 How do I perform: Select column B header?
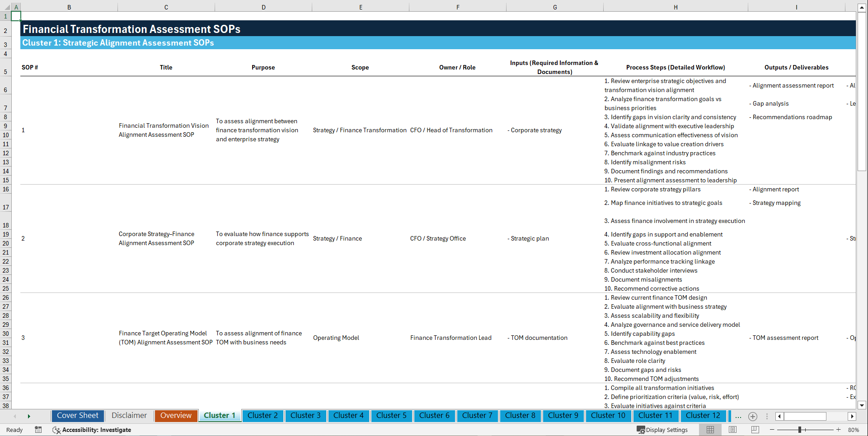69,7
